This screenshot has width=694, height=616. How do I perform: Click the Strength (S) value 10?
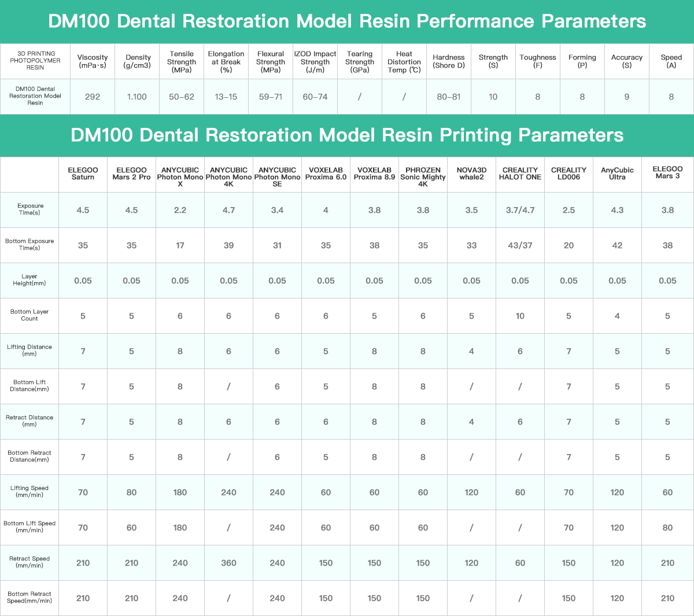coord(493,97)
